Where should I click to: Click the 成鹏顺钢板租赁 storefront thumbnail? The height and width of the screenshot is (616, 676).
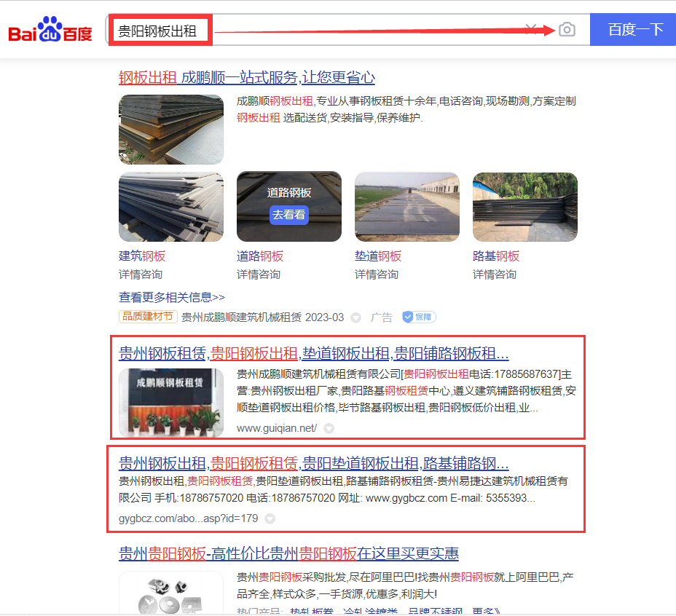tap(171, 402)
